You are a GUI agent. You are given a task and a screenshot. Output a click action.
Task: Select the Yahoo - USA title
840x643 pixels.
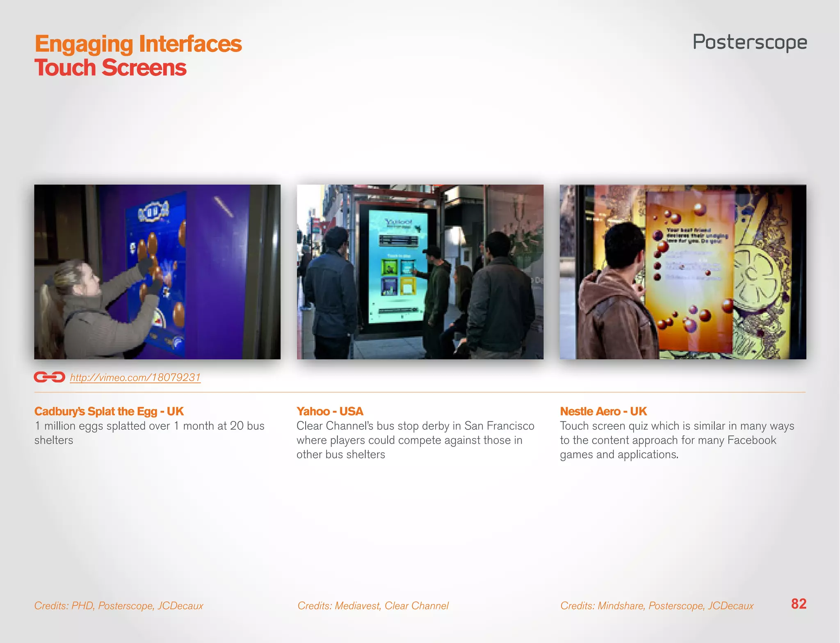(330, 411)
